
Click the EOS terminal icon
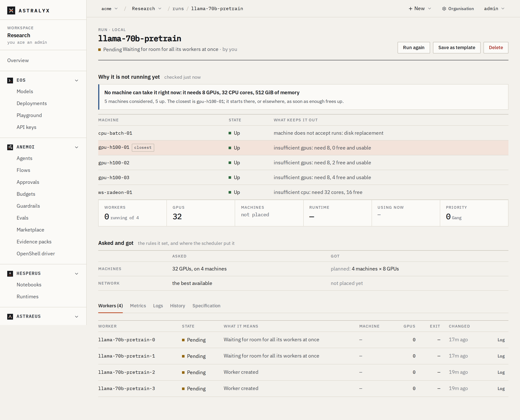pyautogui.click(x=10, y=80)
